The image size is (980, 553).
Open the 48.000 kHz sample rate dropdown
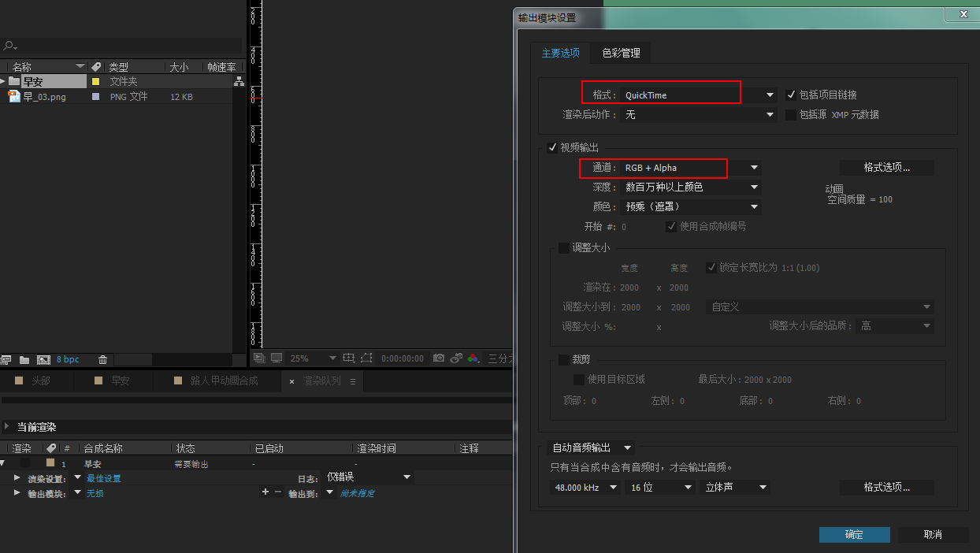pos(585,488)
